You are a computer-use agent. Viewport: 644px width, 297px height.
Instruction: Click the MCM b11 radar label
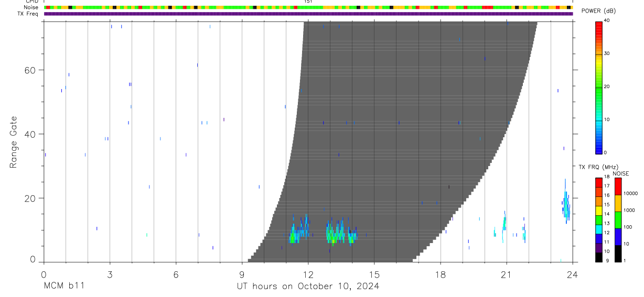point(63,287)
